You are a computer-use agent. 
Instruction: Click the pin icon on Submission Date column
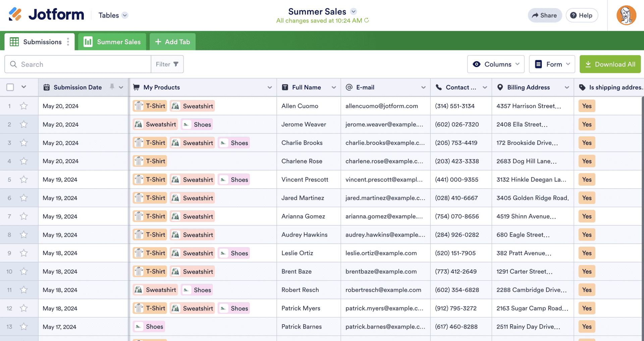tap(112, 87)
